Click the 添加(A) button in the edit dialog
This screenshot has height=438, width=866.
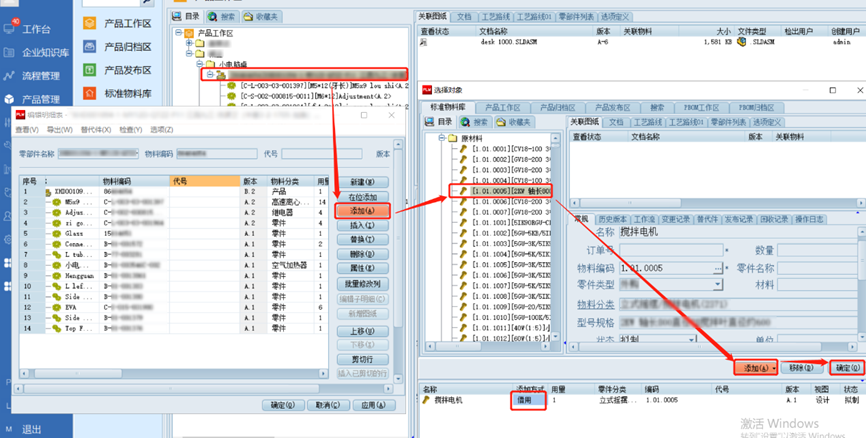362,211
